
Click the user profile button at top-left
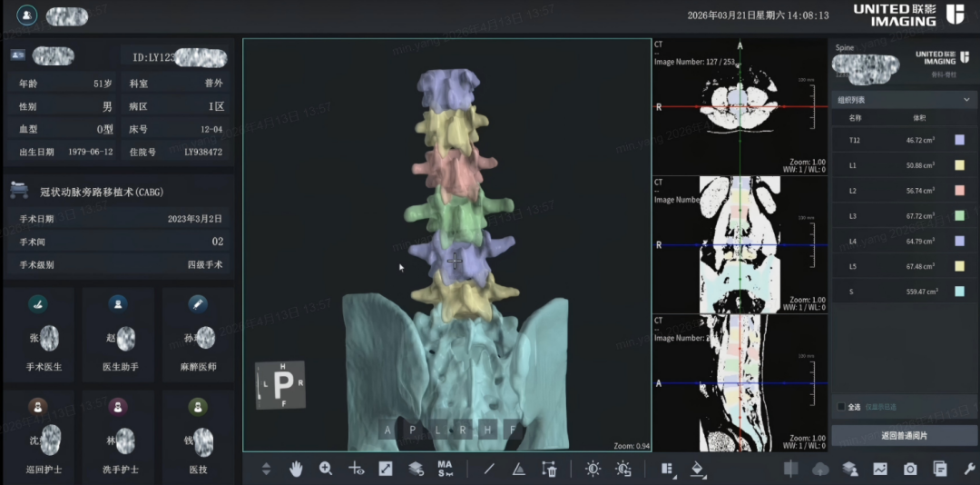[27, 15]
